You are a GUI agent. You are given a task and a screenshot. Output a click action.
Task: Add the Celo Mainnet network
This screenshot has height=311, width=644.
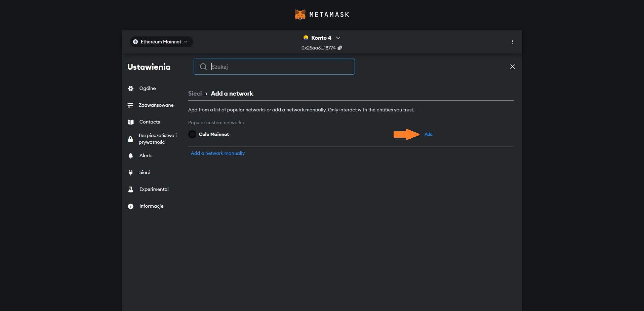click(428, 134)
